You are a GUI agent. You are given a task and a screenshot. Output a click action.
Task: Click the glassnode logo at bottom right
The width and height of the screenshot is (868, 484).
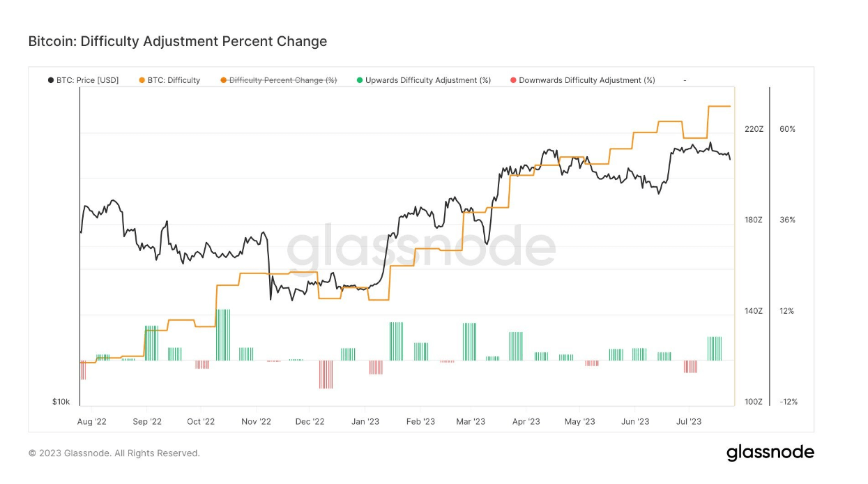tap(770, 453)
